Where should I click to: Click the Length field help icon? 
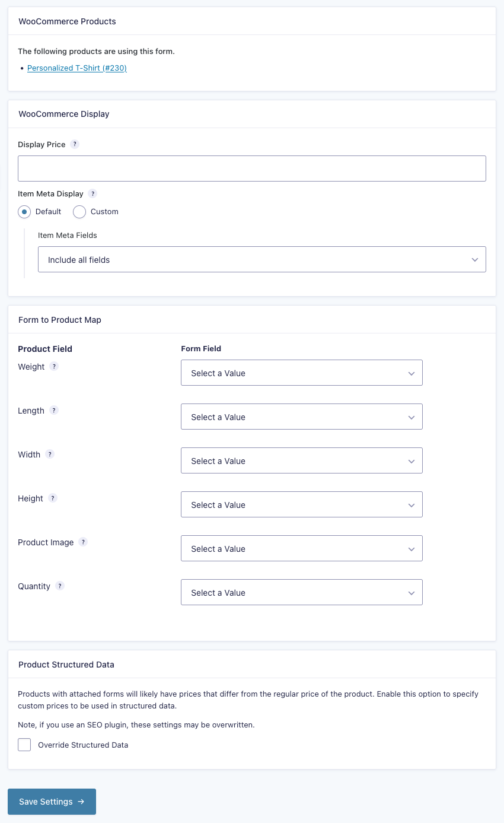point(54,411)
